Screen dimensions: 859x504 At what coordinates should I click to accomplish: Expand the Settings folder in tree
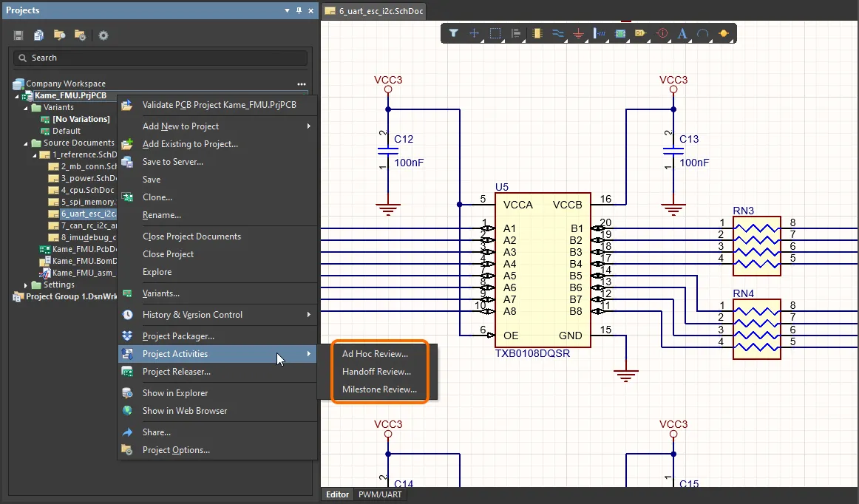coord(27,285)
